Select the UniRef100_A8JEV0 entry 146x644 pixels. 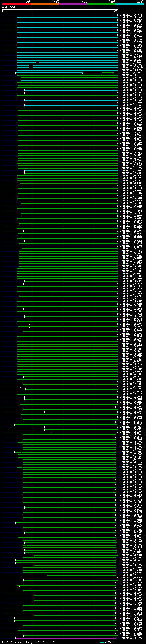(131, 70)
